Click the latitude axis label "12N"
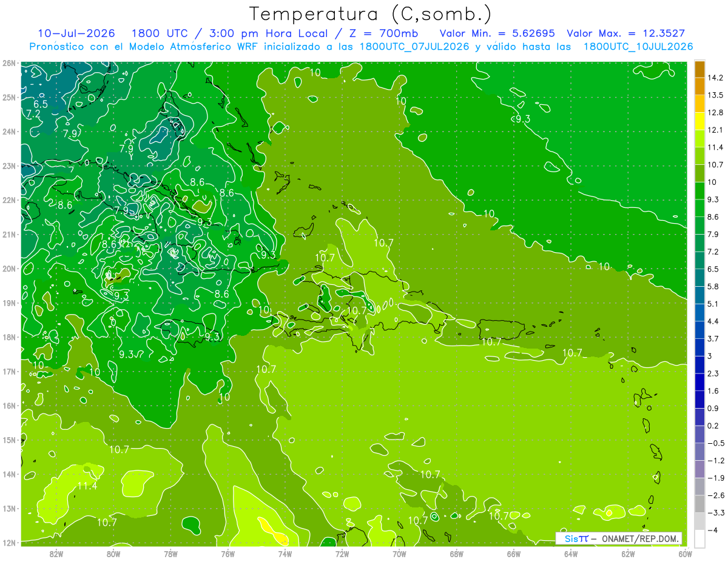This screenshot has height=562, width=728. point(8,543)
